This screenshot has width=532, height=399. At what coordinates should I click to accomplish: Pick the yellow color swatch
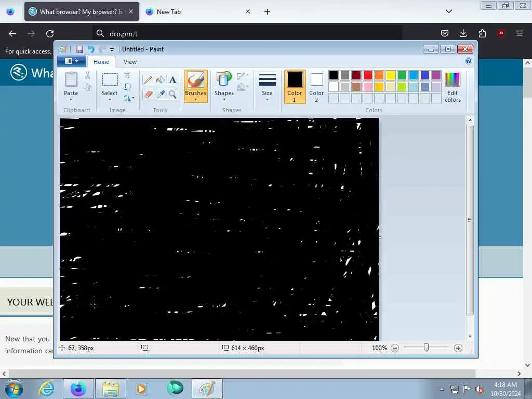391,75
